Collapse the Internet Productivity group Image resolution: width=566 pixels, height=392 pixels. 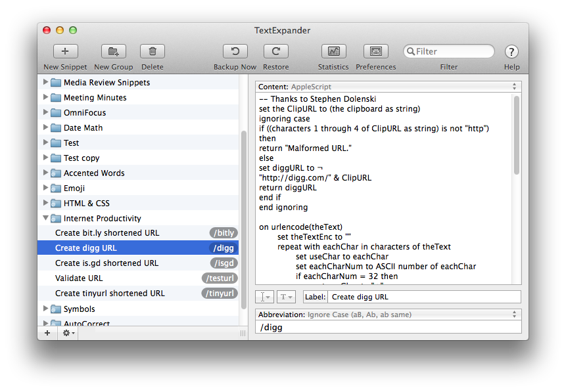click(45, 218)
